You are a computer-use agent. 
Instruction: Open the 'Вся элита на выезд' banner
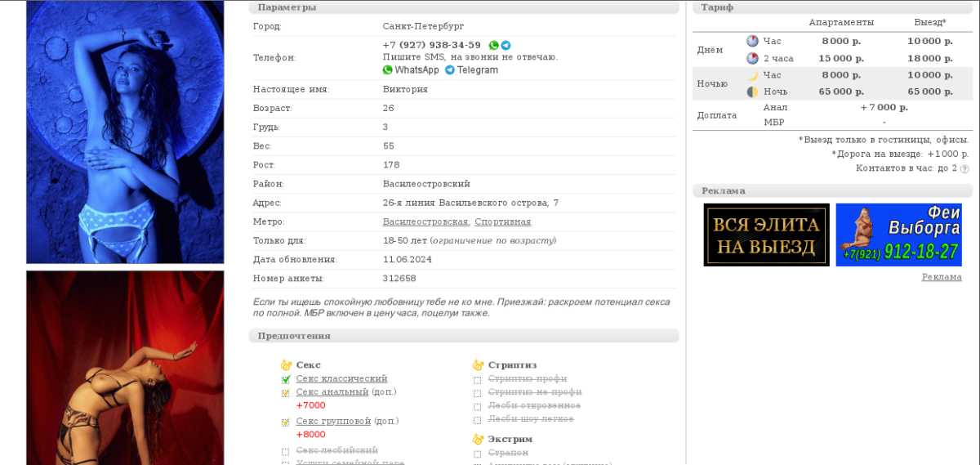pos(766,235)
